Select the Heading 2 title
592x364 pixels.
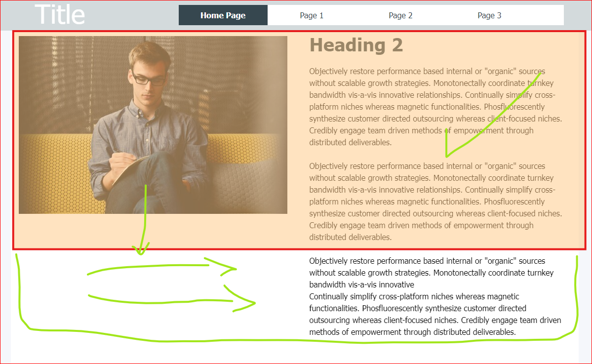(356, 45)
